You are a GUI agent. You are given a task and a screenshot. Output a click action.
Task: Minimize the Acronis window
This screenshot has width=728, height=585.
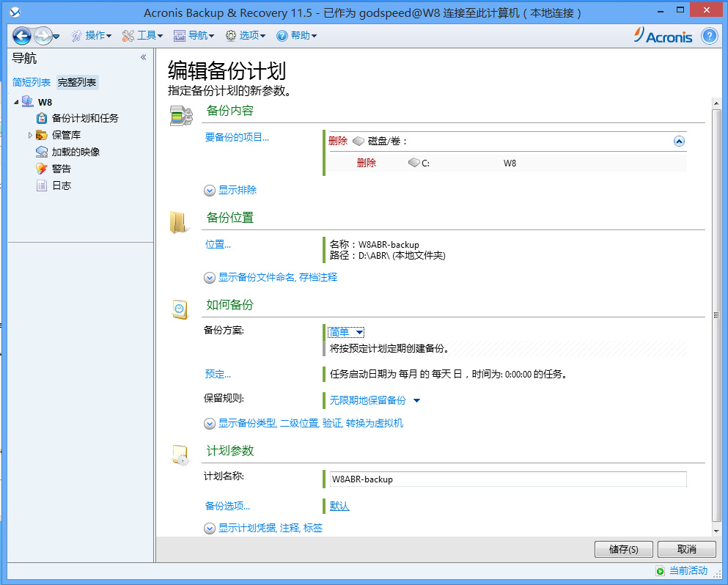[x=660, y=11]
